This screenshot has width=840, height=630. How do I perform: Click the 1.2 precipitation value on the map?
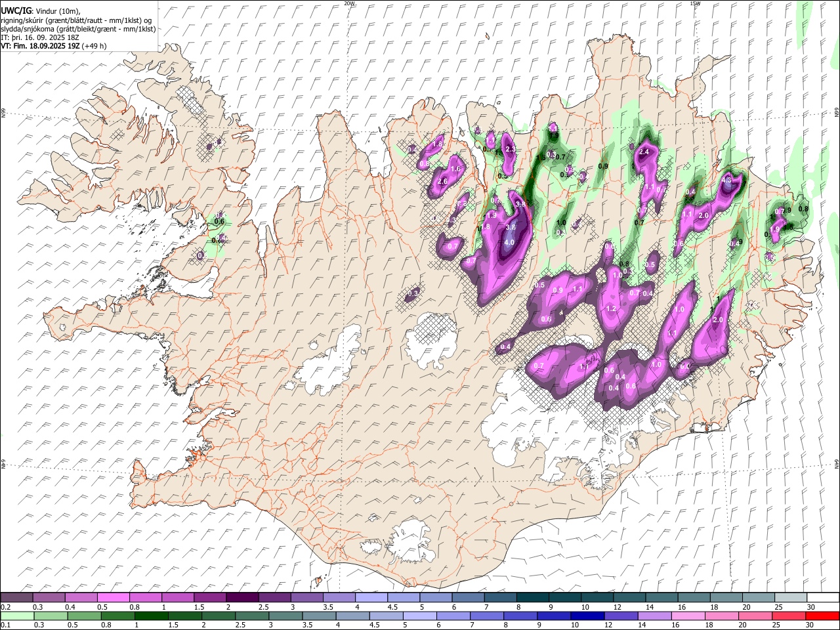coord(611,308)
